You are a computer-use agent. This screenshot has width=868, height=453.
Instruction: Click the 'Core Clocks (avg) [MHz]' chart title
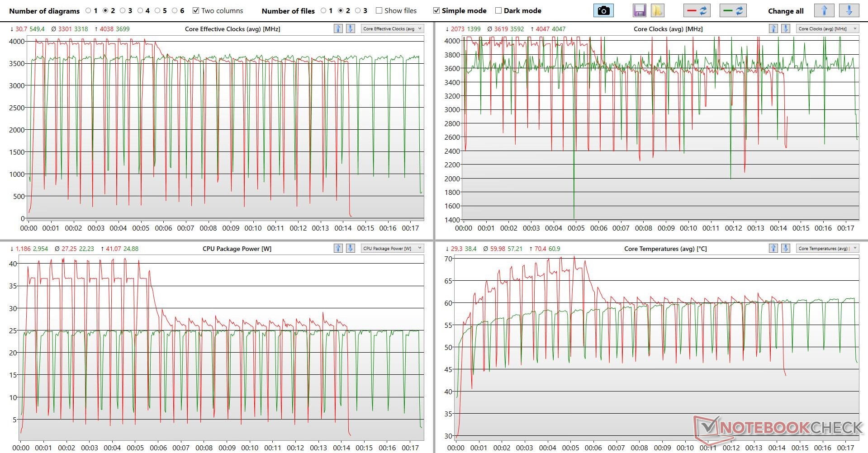coord(668,29)
